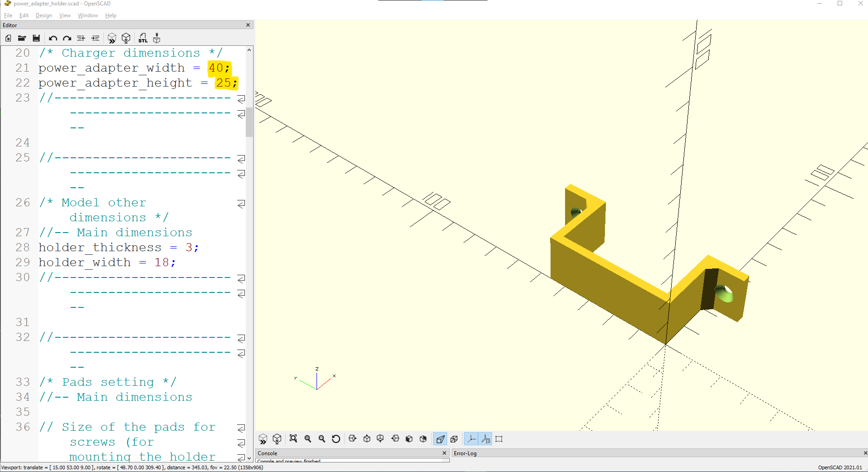Open the Help menu

(111, 15)
